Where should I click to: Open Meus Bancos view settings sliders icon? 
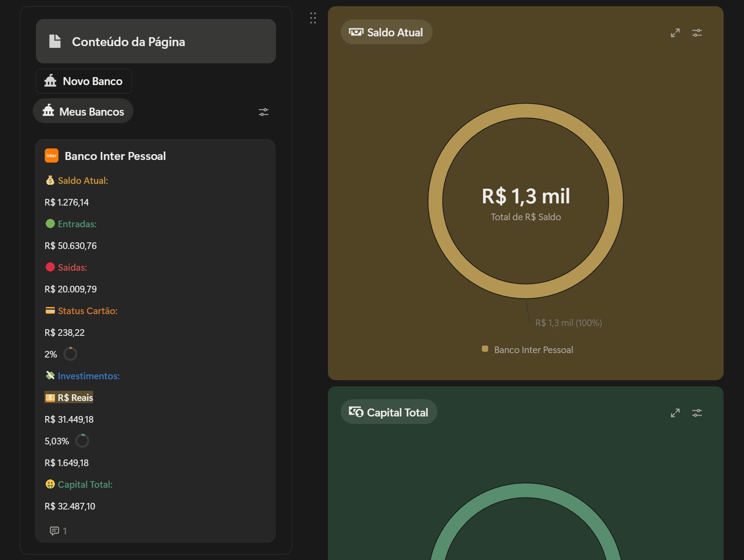264,112
